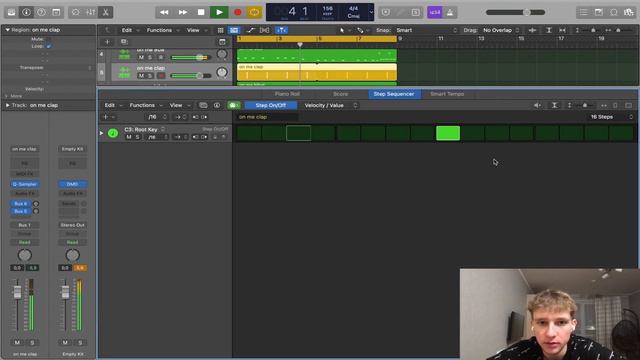Viewport: 640px width, 360px height.
Task: Show automation curve icon in tracks toolbar
Action: point(251,30)
